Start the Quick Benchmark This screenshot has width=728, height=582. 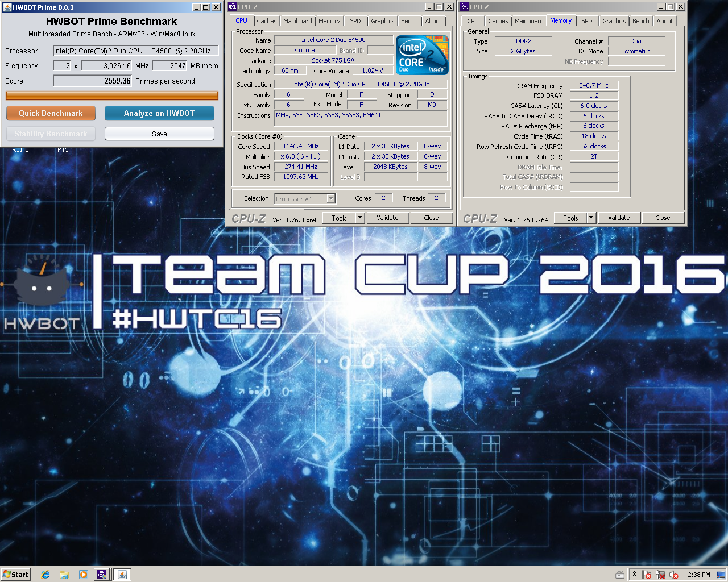coord(51,113)
